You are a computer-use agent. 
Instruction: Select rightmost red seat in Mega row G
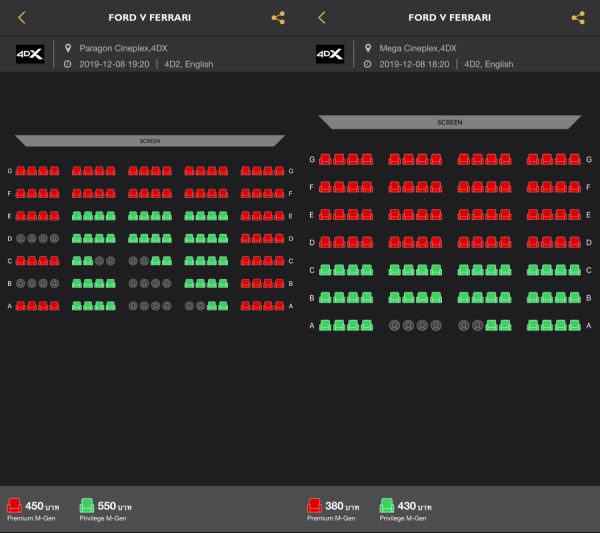click(x=574, y=159)
